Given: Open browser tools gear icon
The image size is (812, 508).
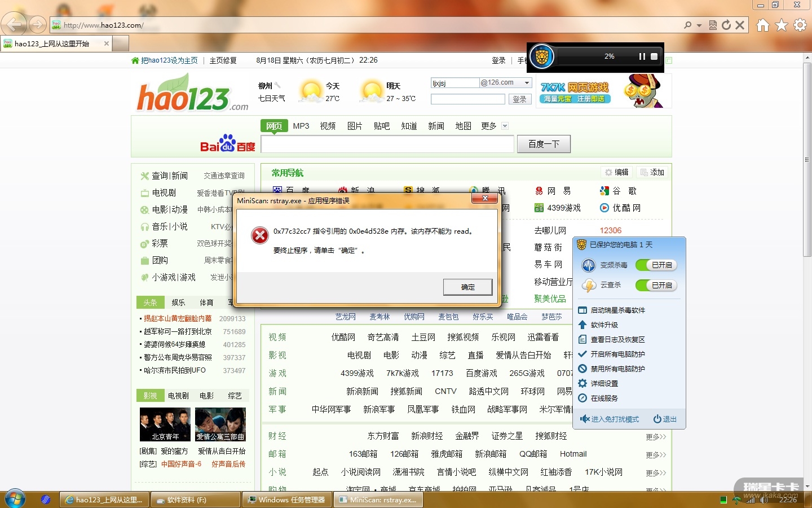Looking at the screenshot, I should (x=800, y=25).
